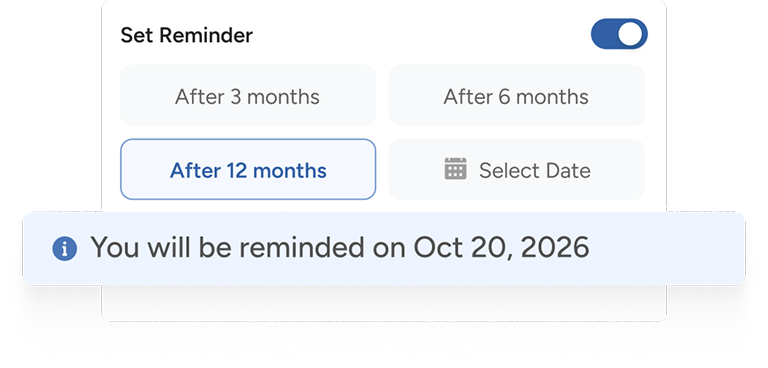Image resolution: width=768 pixels, height=368 pixels.
Task: Click the white knob of the reminder toggle
Action: pyautogui.click(x=630, y=34)
